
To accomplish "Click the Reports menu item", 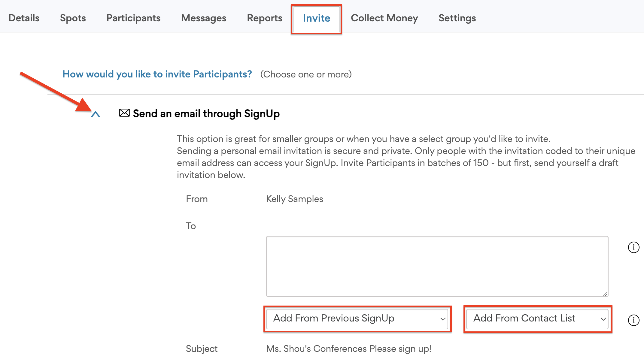I will click(264, 18).
